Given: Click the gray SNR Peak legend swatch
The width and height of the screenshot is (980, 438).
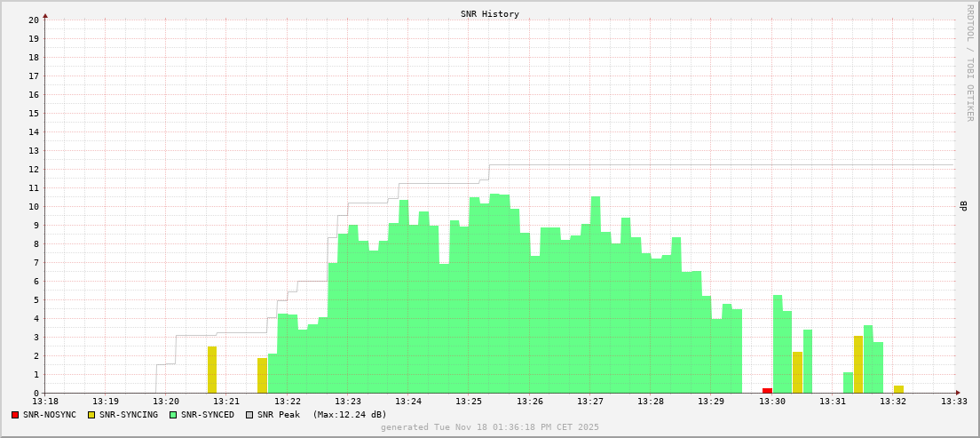Looking at the screenshot, I should pyautogui.click(x=249, y=415).
